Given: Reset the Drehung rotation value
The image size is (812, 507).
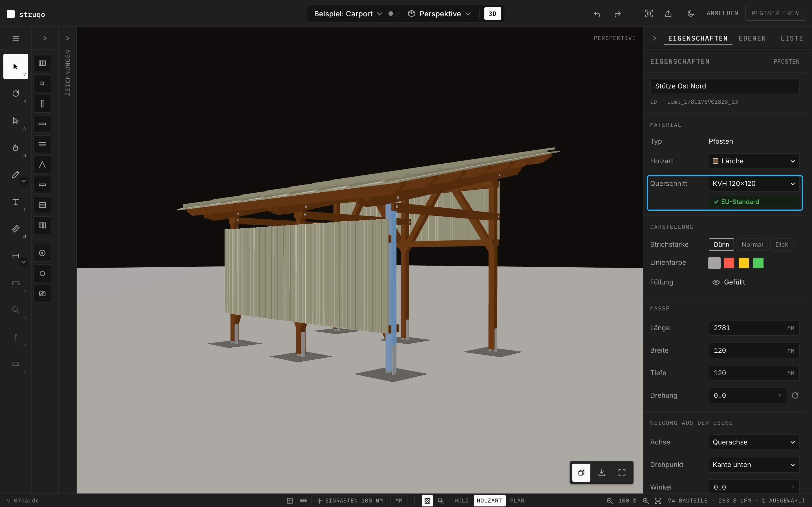Looking at the screenshot, I should (x=795, y=395).
